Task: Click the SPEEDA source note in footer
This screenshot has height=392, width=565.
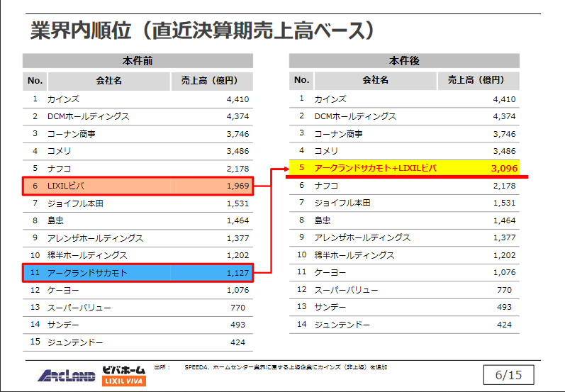Action: coord(284,368)
